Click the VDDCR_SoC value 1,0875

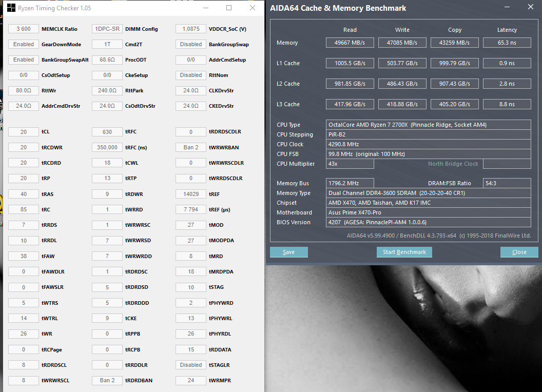pos(191,29)
